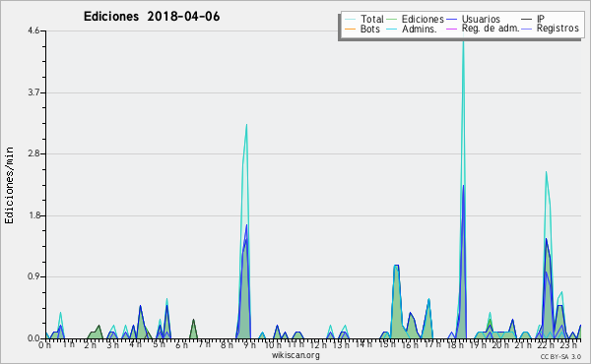Click the 0.9 y-axis value
591x364 pixels.
coord(33,277)
